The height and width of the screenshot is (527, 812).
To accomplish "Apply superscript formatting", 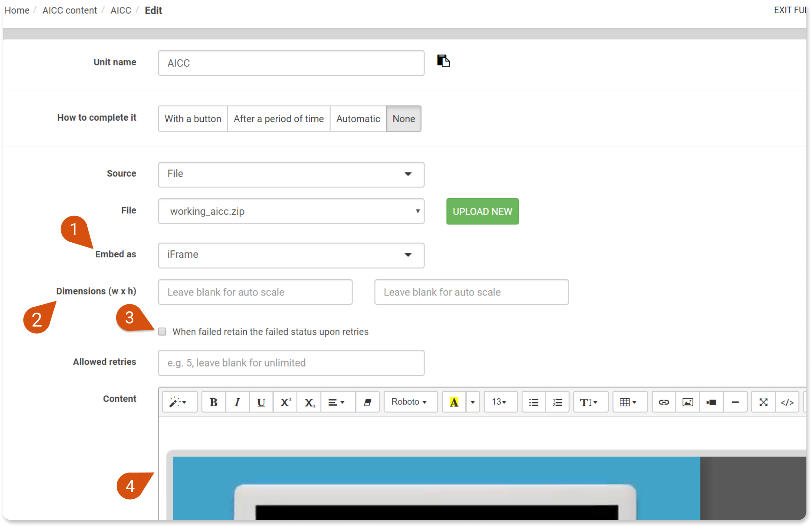I will point(285,402).
